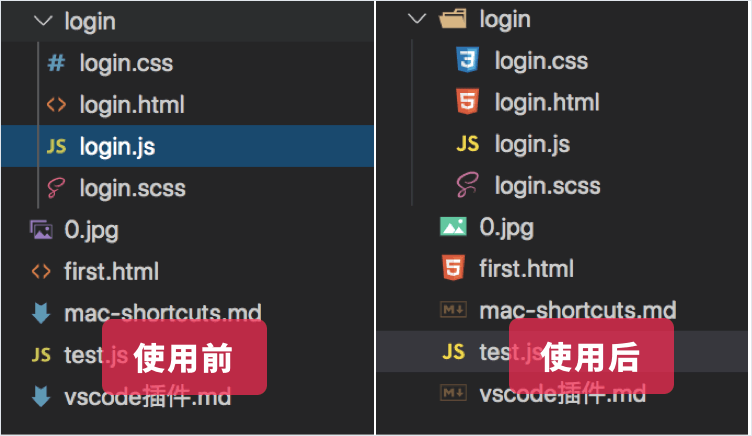
Task: Open login.html file name in left explorer
Action: 132,105
